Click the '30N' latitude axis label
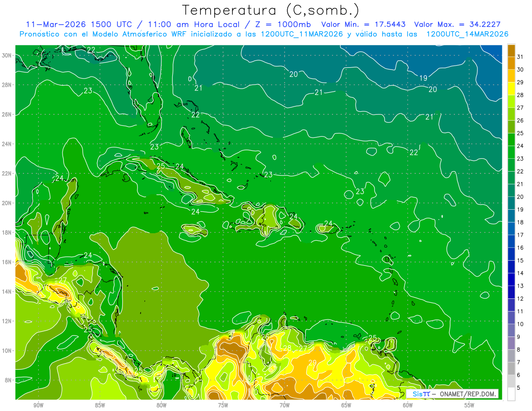The image size is (532, 411). pyautogui.click(x=6, y=55)
